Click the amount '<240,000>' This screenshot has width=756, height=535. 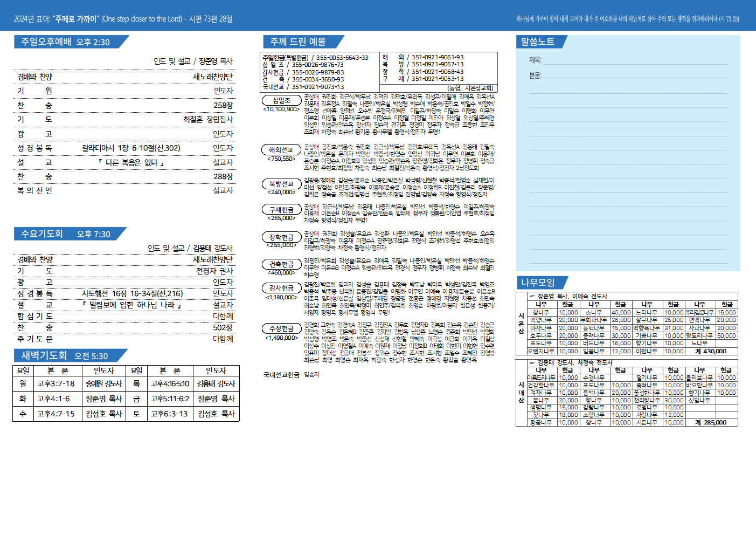pos(281,192)
